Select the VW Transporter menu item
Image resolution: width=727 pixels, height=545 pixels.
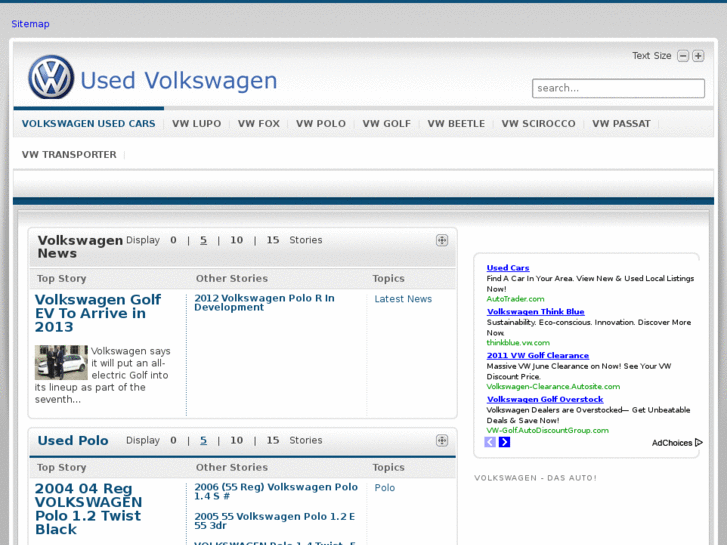(69, 155)
